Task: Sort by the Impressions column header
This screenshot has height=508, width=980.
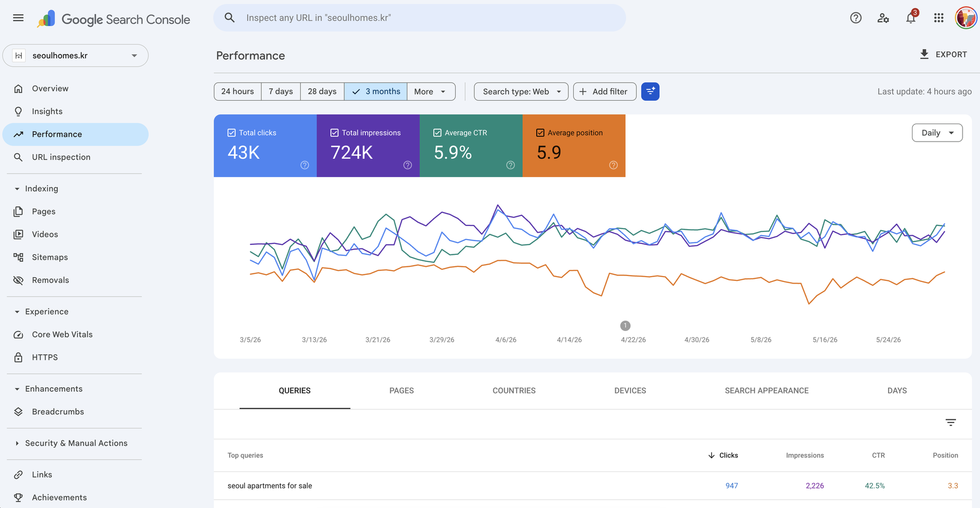Action: (x=805, y=456)
